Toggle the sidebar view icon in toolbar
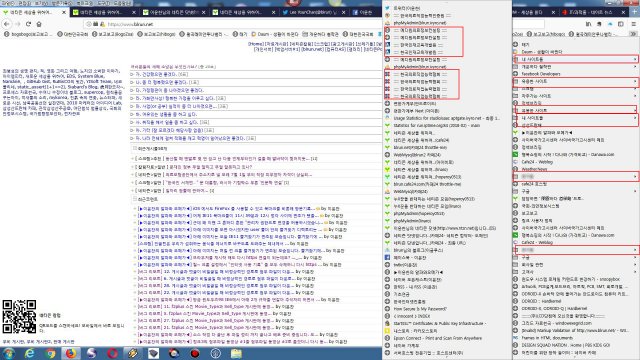 click(x=620, y=24)
